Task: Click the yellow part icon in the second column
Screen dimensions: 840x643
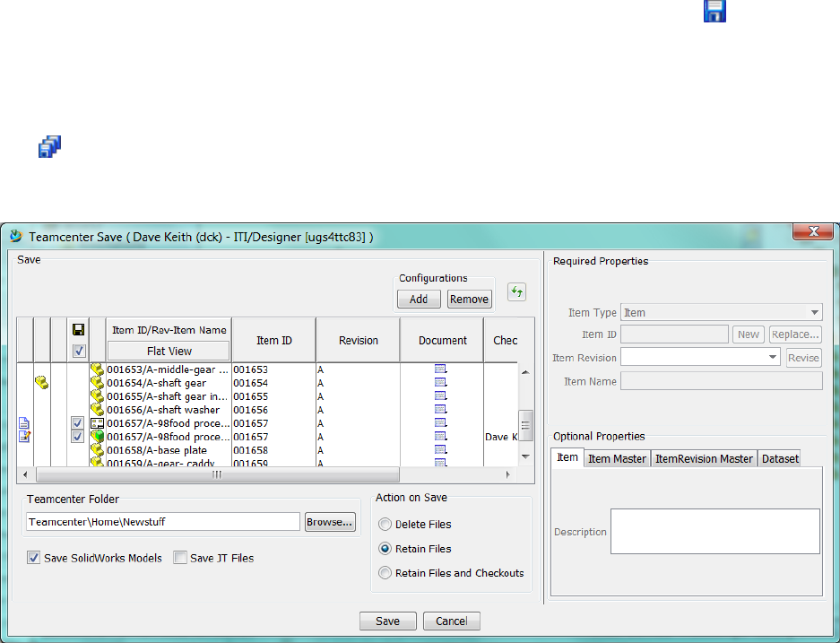Action: coord(42,382)
